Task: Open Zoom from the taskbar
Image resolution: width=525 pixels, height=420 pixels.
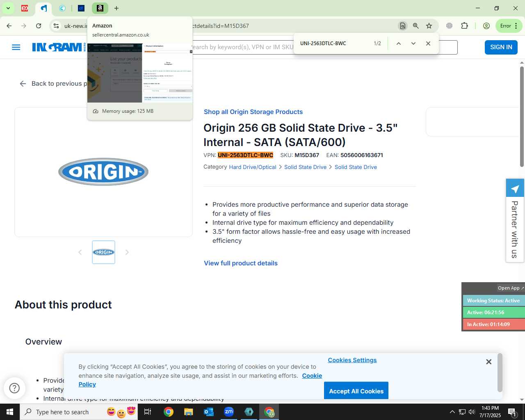Action: click(229, 412)
